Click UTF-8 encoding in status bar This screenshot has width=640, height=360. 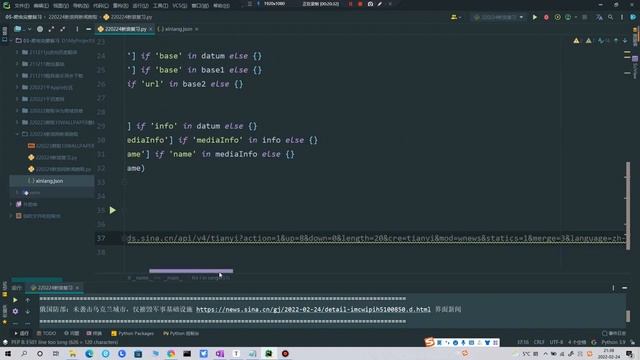click(x=556, y=342)
